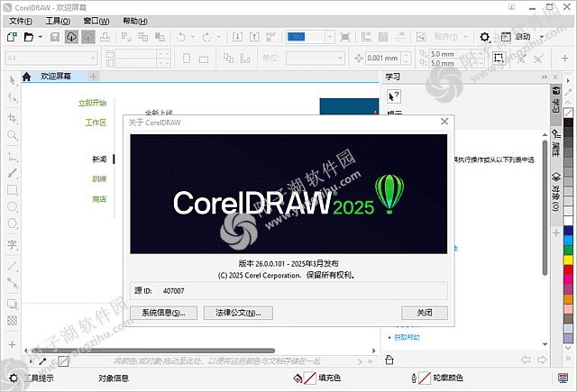Click the Learn panel vertical scrollbar

pyautogui.click(x=545, y=208)
